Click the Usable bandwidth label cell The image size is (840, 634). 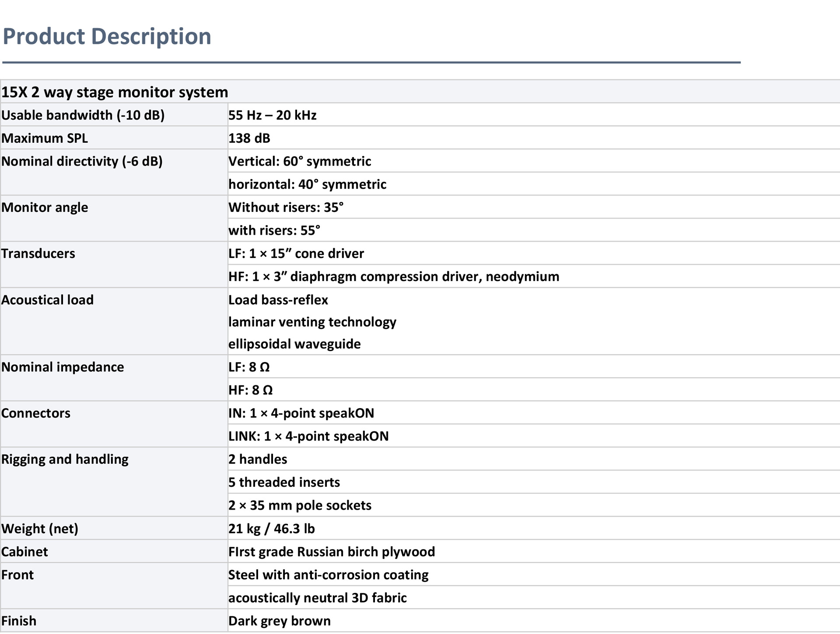click(83, 115)
